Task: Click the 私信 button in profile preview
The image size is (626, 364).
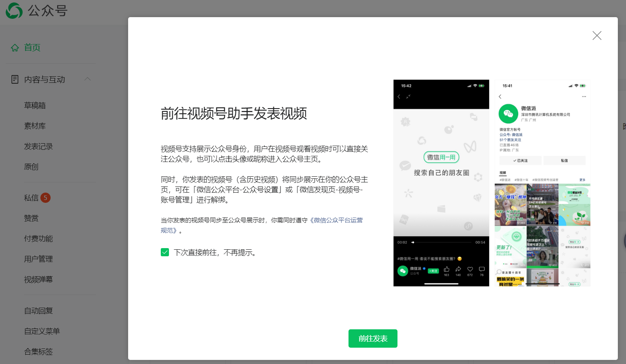Action: [x=564, y=160]
